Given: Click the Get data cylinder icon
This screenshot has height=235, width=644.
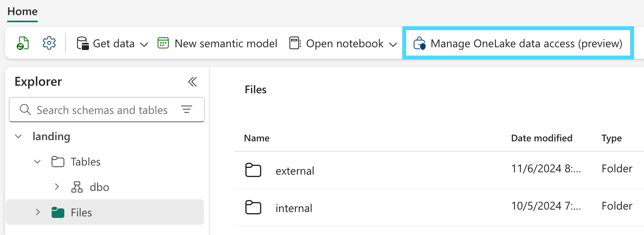Looking at the screenshot, I should pos(83,43).
